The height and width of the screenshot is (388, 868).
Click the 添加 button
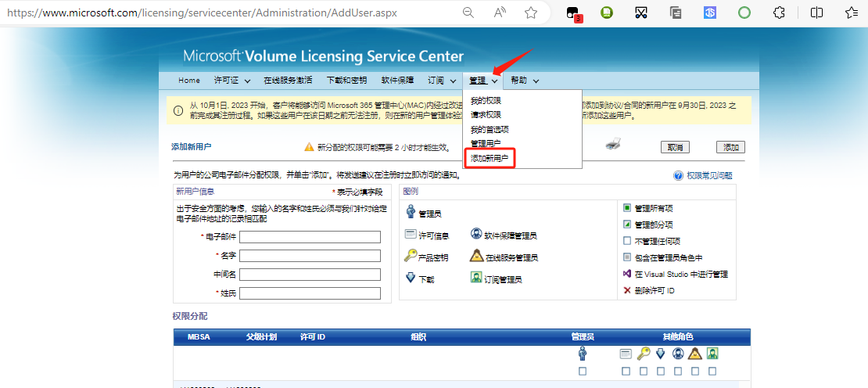730,147
